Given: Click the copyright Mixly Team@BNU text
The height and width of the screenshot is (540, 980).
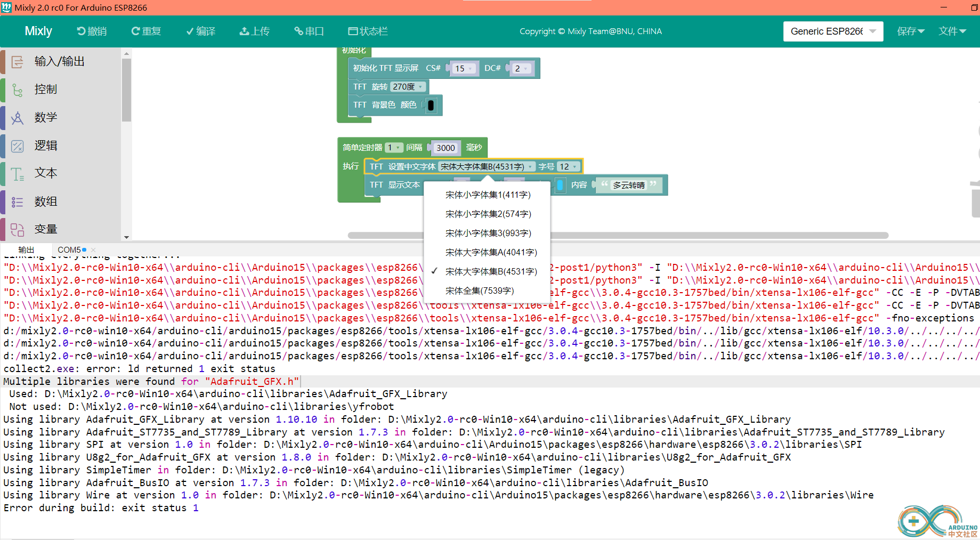Looking at the screenshot, I should [x=590, y=31].
